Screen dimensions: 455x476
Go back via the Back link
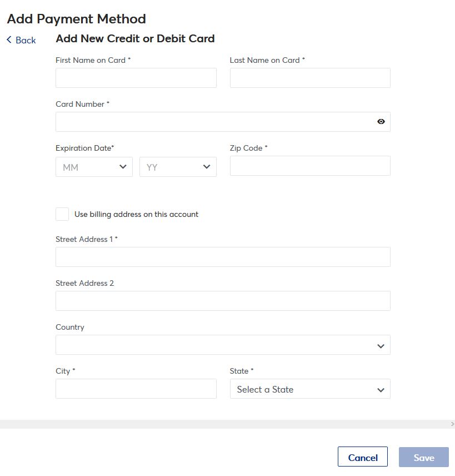click(x=26, y=40)
